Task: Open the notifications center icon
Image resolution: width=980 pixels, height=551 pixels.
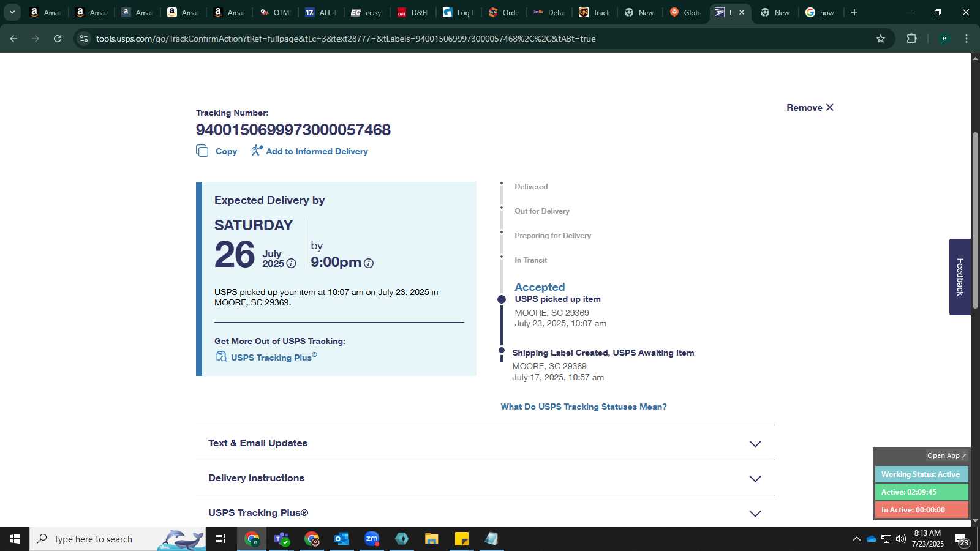Action: (x=962, y=539)
